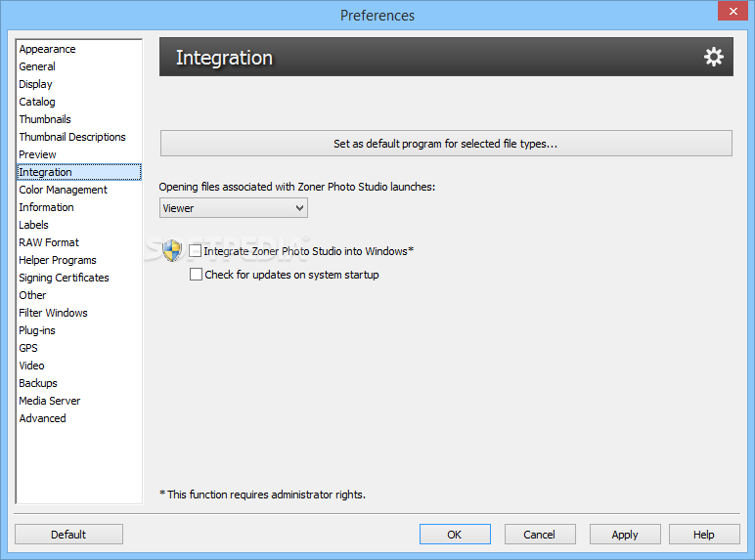Confirm preferences with the OK button
The height and width of the screenshot is (560, 755).
click(x=455, y=535)
